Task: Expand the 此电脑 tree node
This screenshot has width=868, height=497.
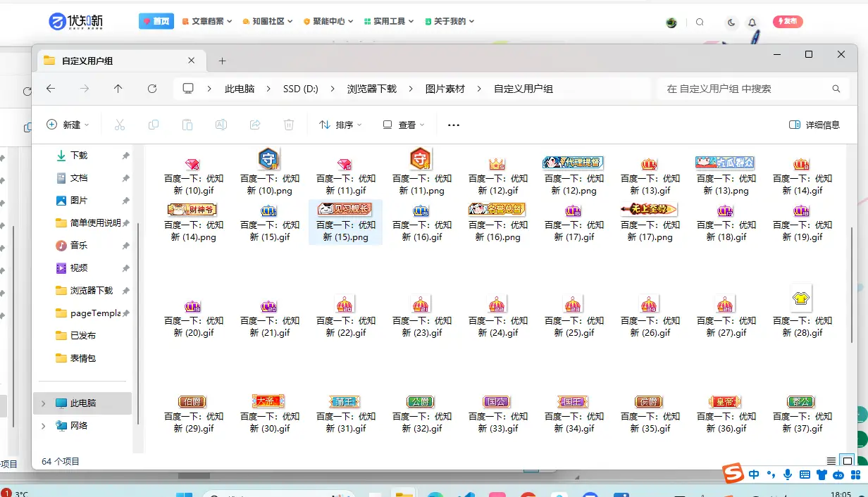Action: pyautogui.click(x=43, y=403)
